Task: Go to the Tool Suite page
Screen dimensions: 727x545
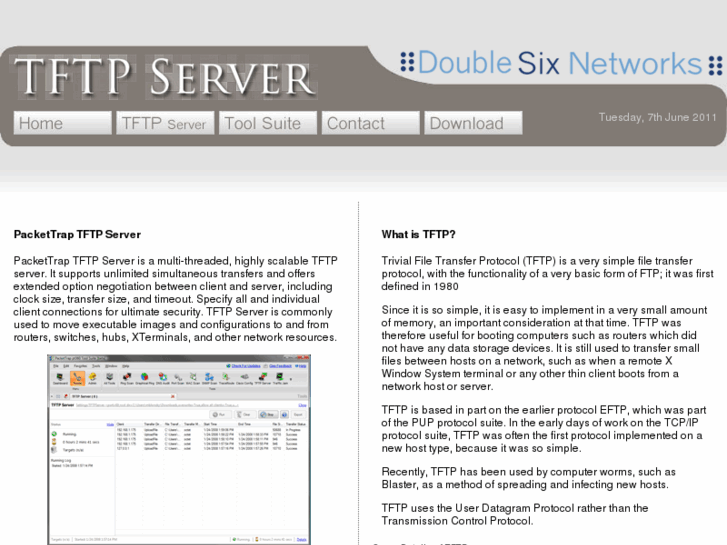Action: (x=268, y=123)
